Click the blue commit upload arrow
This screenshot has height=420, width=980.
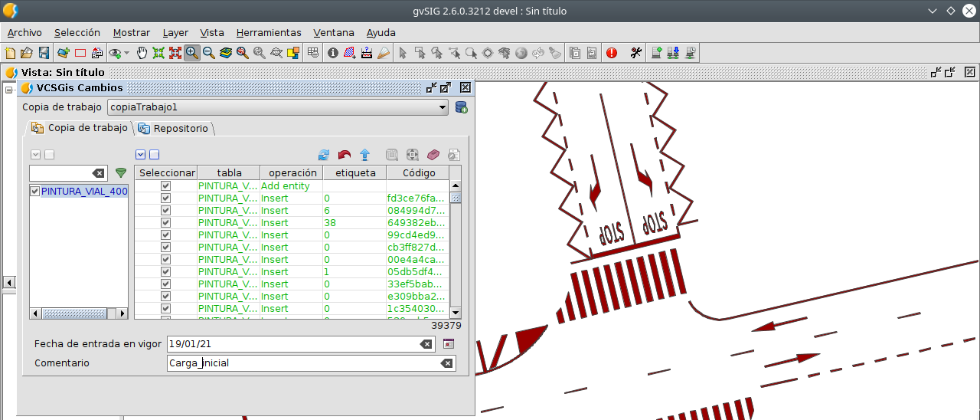pos(365,155)
